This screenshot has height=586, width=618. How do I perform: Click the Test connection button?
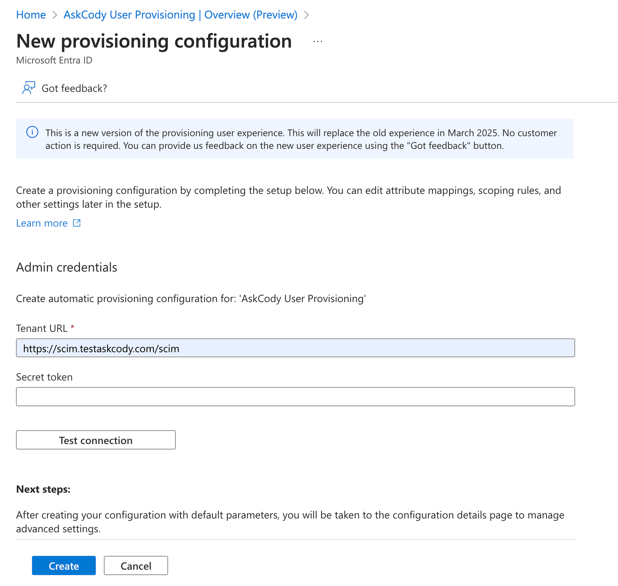click(96, 440)
